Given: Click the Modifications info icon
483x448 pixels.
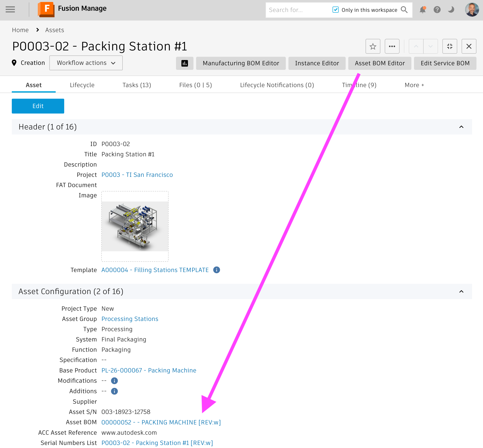Looking at the screenshot, I should [114, 381].
